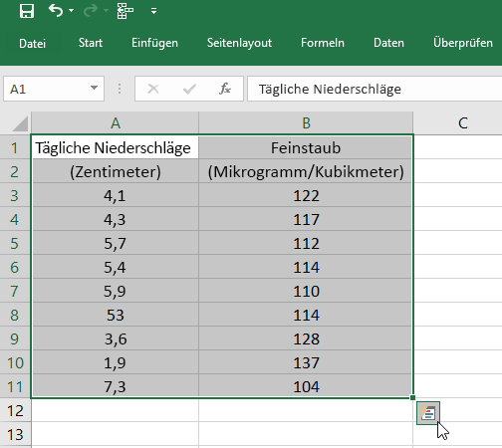Open the Formeln ribbon tab

323,43
